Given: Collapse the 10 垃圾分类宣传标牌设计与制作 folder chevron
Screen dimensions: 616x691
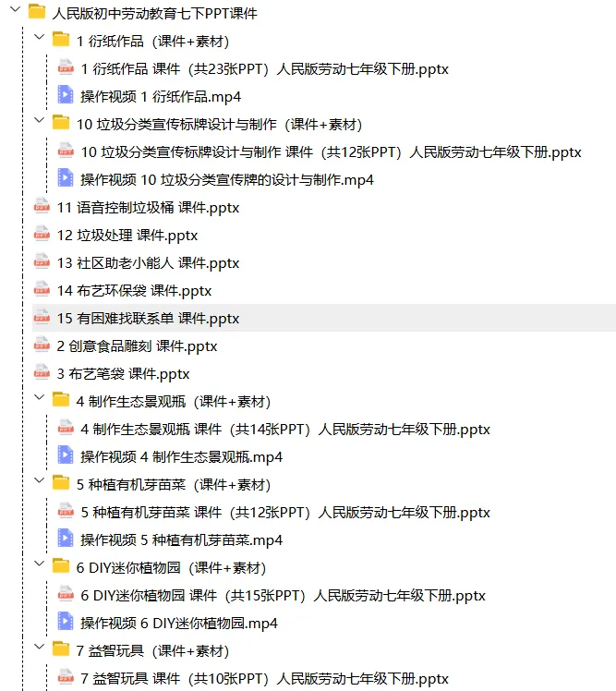Looking at the screenshot, I should [x=39, y=120].
